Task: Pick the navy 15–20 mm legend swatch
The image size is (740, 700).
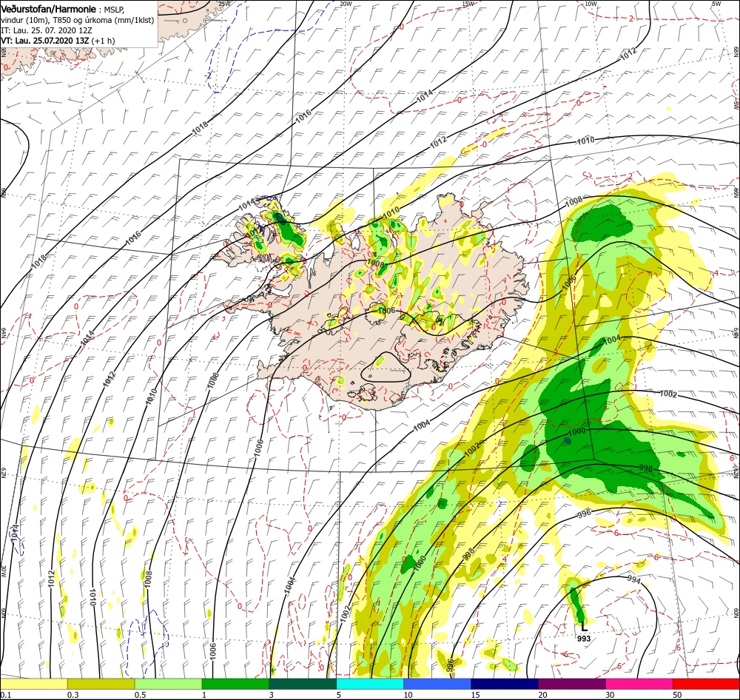Action: click(x=505, y=684)
